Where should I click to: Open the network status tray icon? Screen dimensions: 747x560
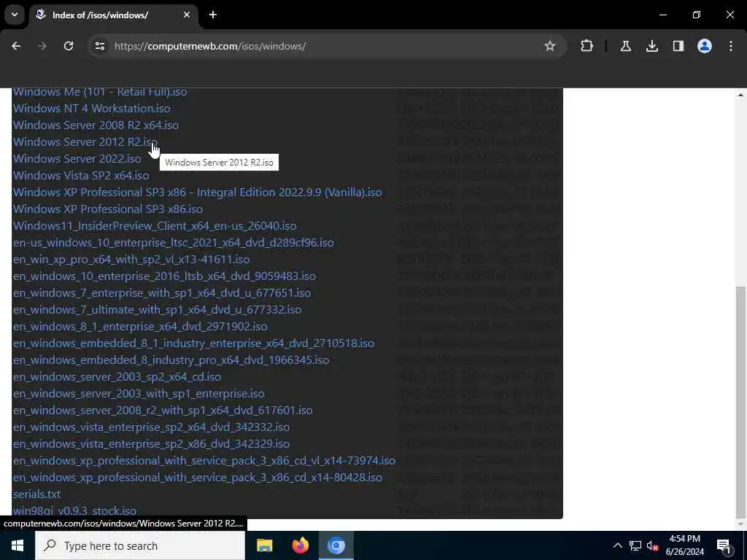[x=635, y=545]
